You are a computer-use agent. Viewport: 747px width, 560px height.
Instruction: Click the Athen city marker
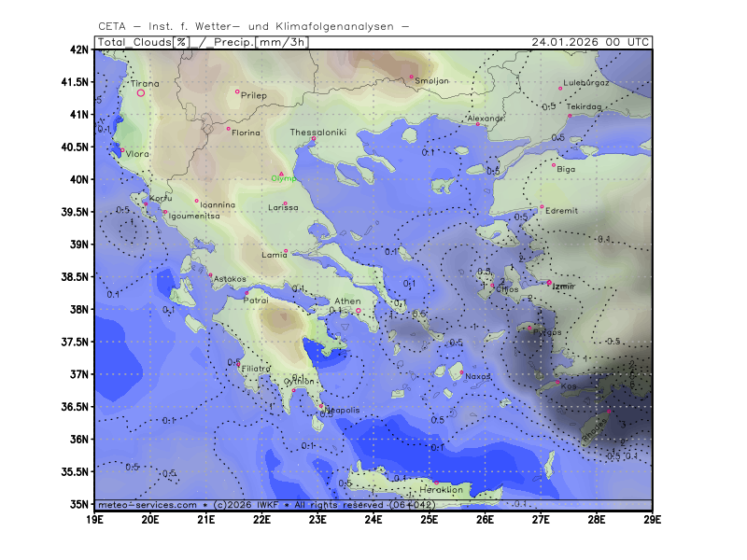click(358, 311)
